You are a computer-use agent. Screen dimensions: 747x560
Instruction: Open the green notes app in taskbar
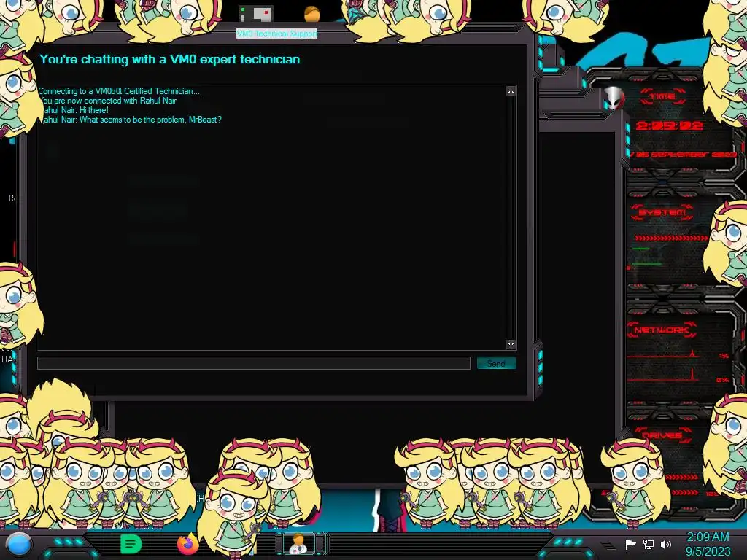click(131, 544)
